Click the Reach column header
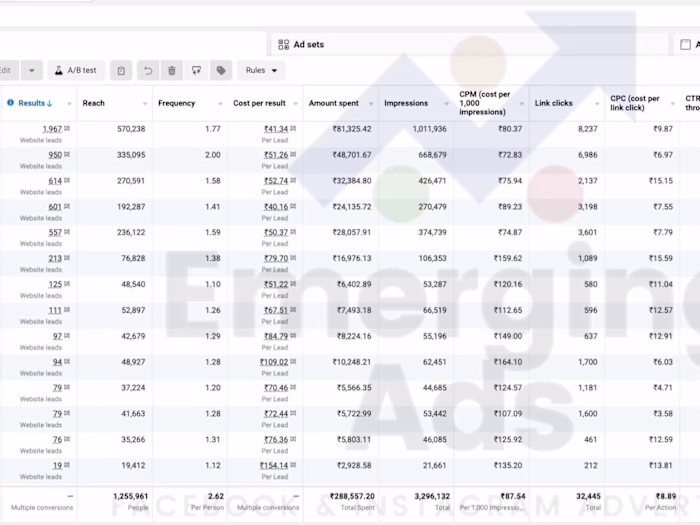 (x=93, y=103)
